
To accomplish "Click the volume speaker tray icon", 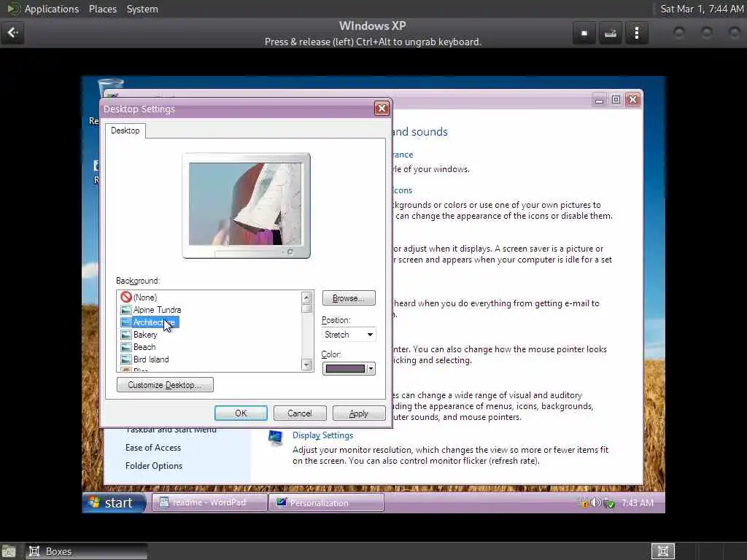I will click(x=596, y=502).
